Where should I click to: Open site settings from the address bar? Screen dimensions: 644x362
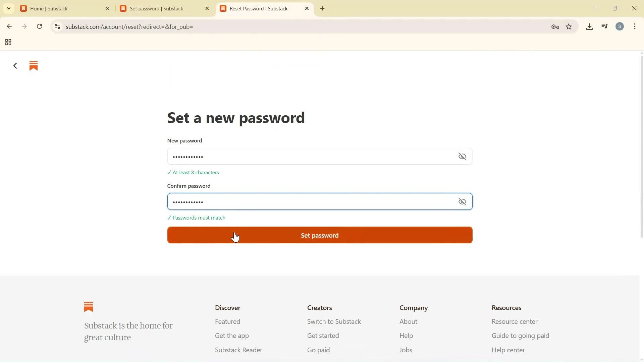57,27
